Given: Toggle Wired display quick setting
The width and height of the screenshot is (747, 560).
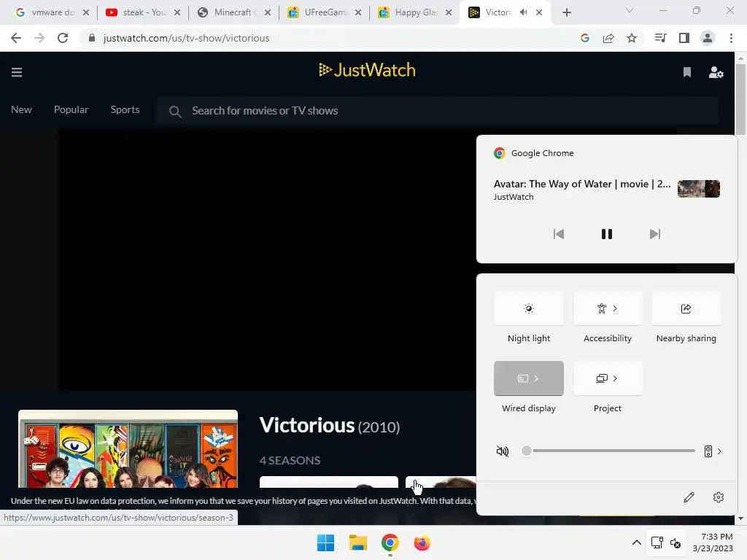Looking at the screenshot, I should click(x=522, y=378).
